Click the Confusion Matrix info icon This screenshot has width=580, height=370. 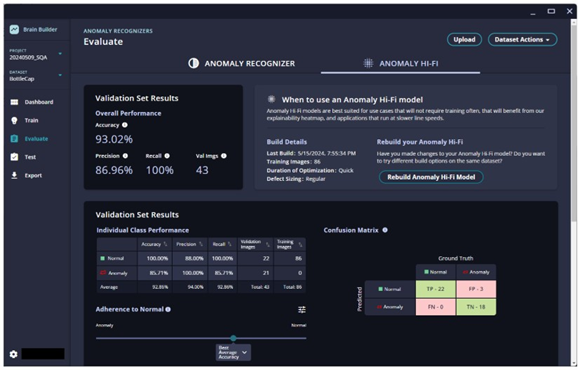pyautogui.click(x=385, y=230)
